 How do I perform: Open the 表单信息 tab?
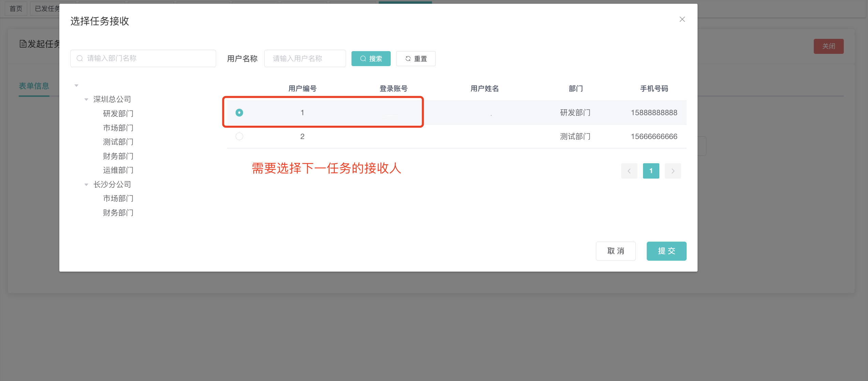(x=34, y=86)
